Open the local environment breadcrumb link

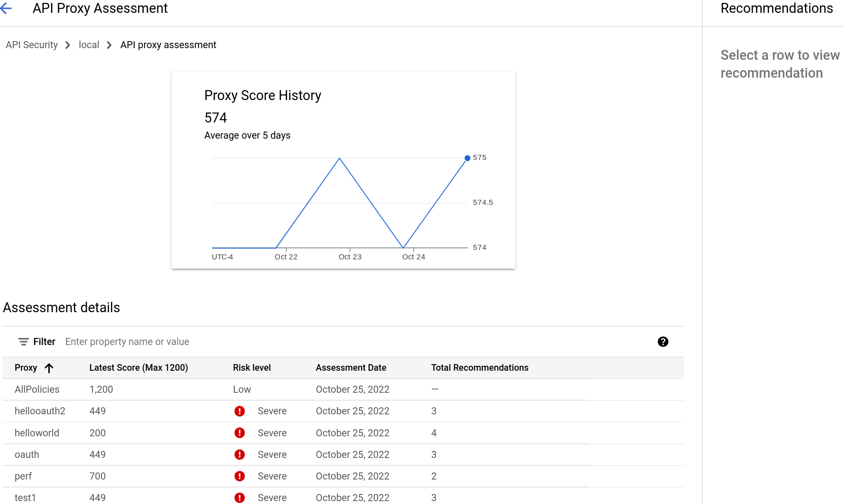[89, 45]
